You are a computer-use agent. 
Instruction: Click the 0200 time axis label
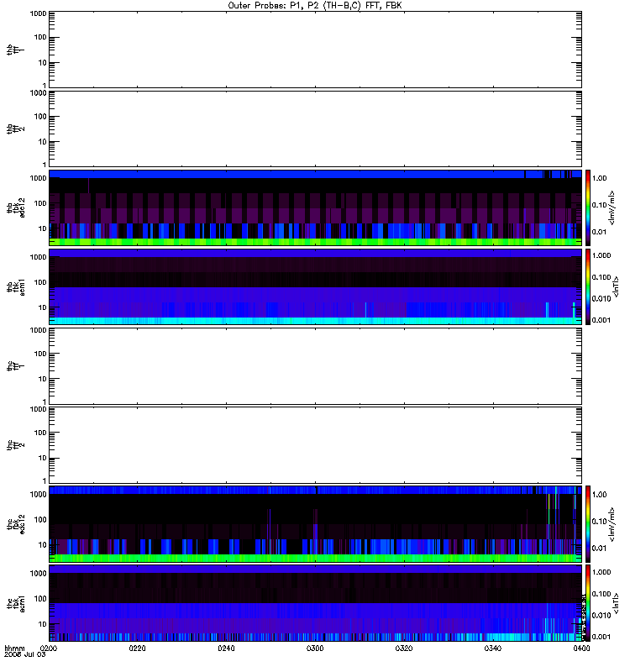tap(49, 648)
